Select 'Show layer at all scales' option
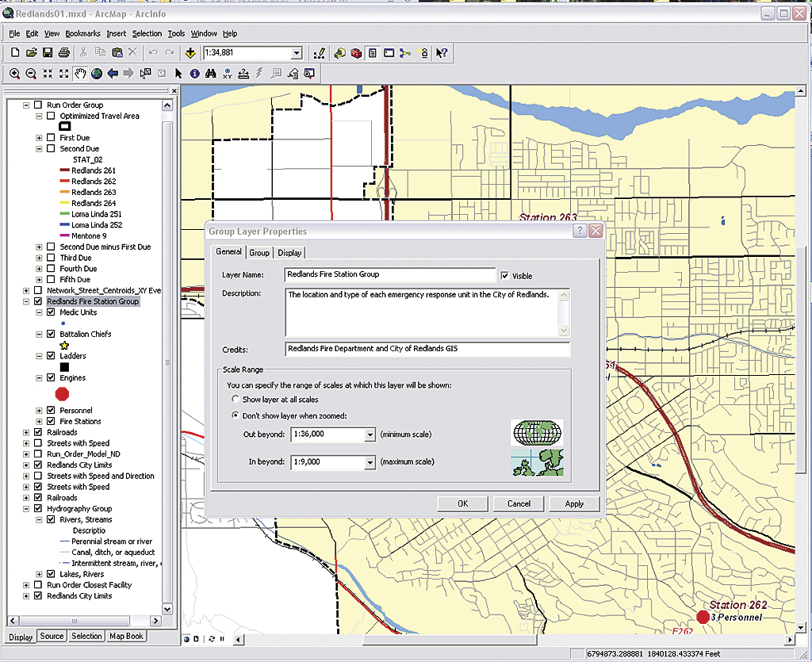This screenshot has width=812, height=662. [236, 400]
